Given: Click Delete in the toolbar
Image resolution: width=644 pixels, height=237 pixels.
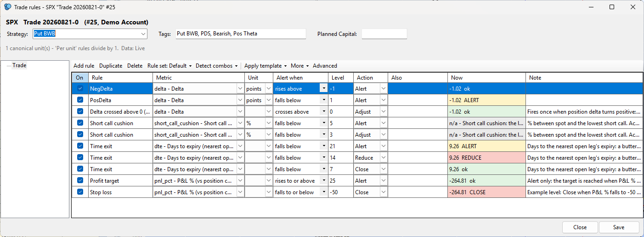Looking at the screenshot, I should pyautogui.click(x=135, y=66).
